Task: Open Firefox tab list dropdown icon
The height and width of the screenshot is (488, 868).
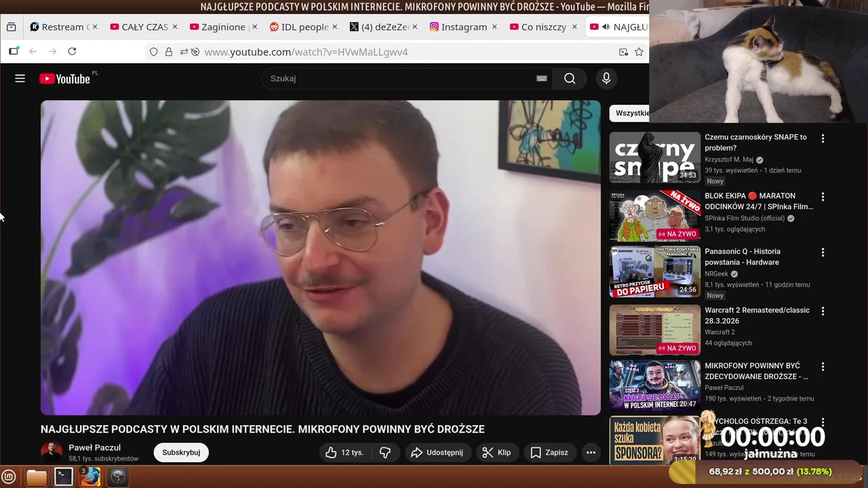Action: (x=11, y=27)
